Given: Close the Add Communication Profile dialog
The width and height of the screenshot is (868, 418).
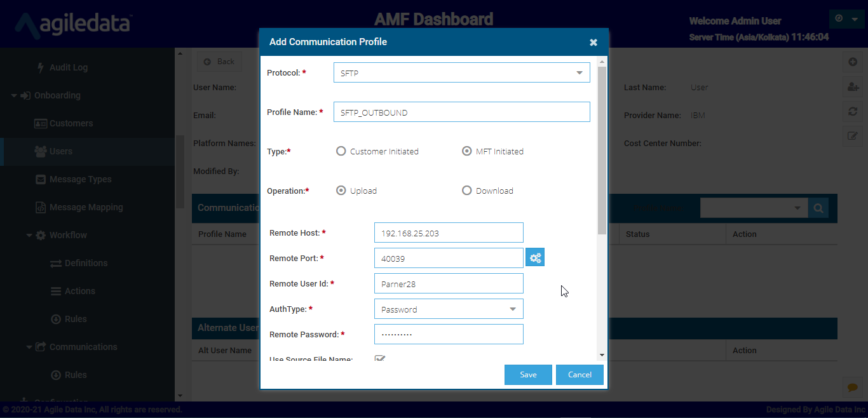Looking at the screenshot, I should pos(593,43).
